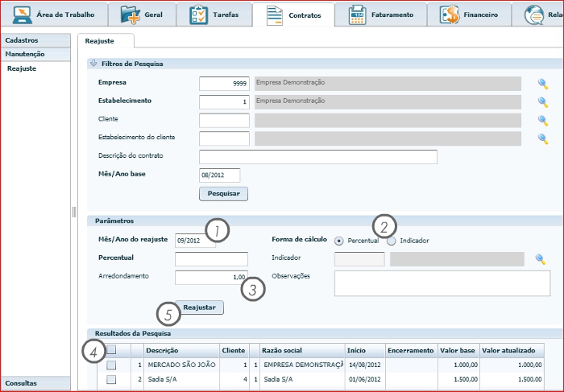This screenshot has width=564, height=392.
Task: Check the select-all header checkbox
Action: point(111,349)
